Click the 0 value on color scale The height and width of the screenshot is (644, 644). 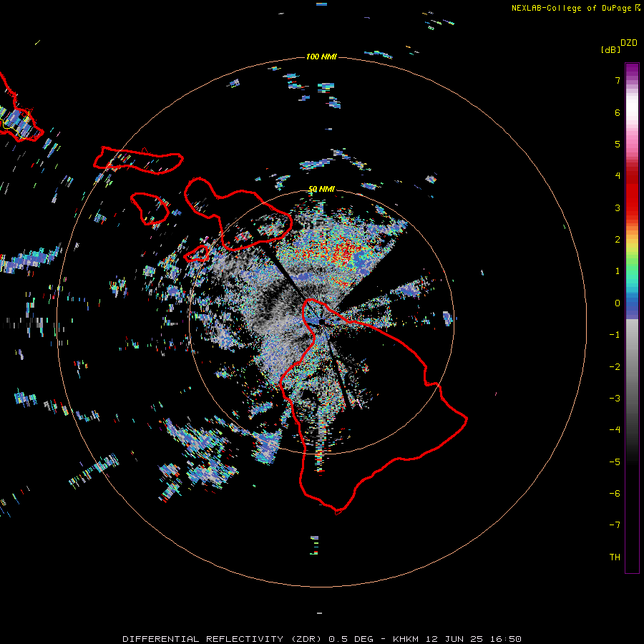tap(618, 303)
